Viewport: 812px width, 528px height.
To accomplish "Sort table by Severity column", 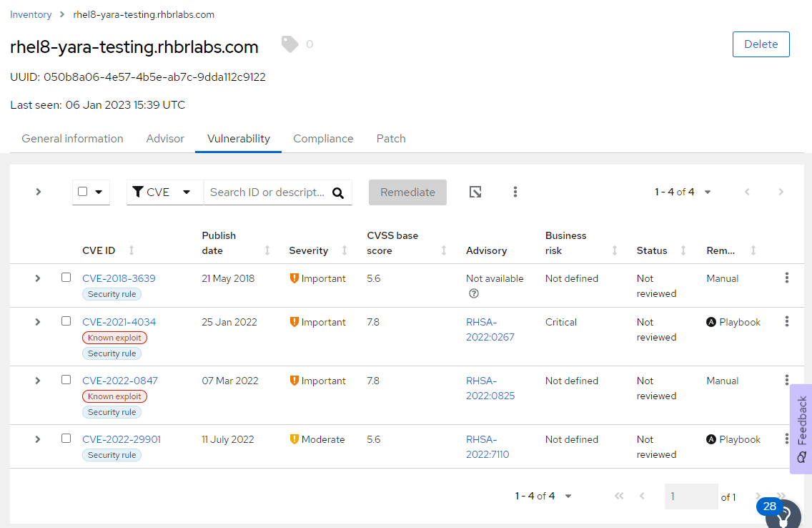I will click(345, 250).
